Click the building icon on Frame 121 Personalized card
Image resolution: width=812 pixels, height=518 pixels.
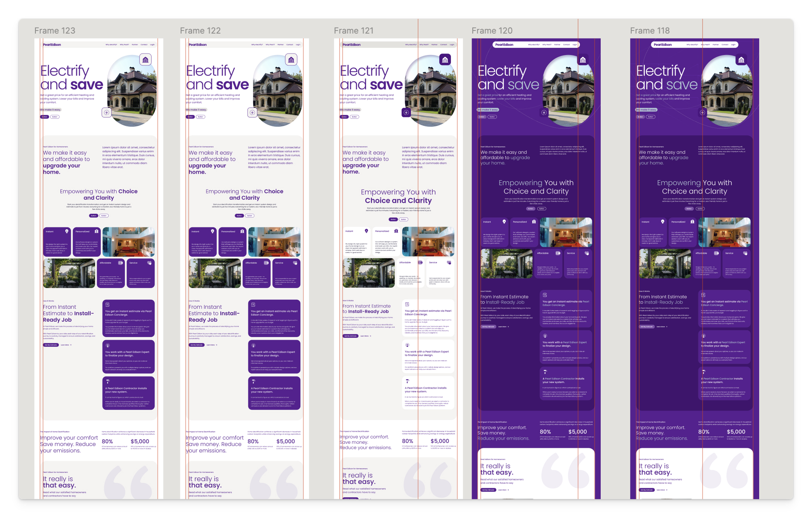tap(396, 231)
